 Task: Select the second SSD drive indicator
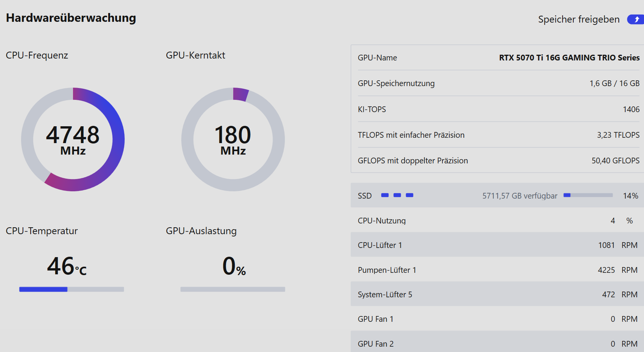point(397,195)
